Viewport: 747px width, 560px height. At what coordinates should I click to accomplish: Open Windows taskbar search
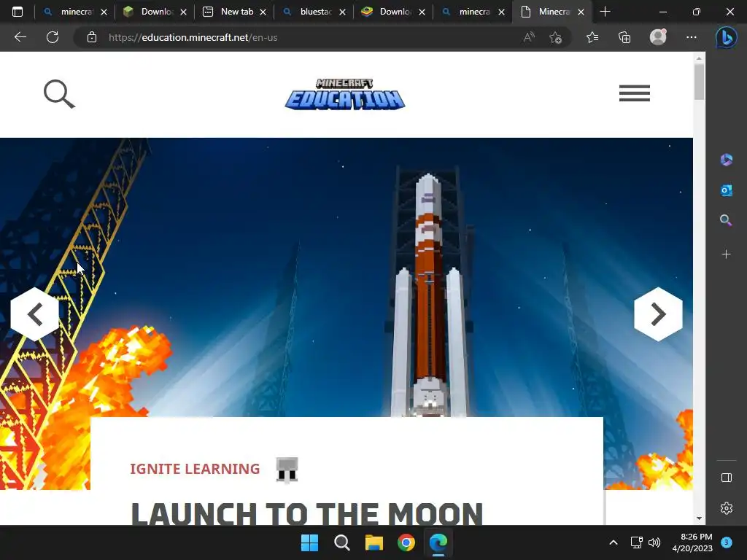pos(341,542)
